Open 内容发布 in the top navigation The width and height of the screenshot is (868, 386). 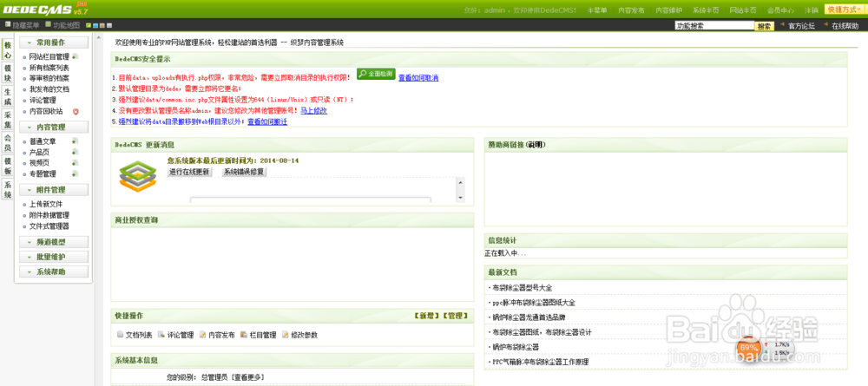tap(632, 10)
